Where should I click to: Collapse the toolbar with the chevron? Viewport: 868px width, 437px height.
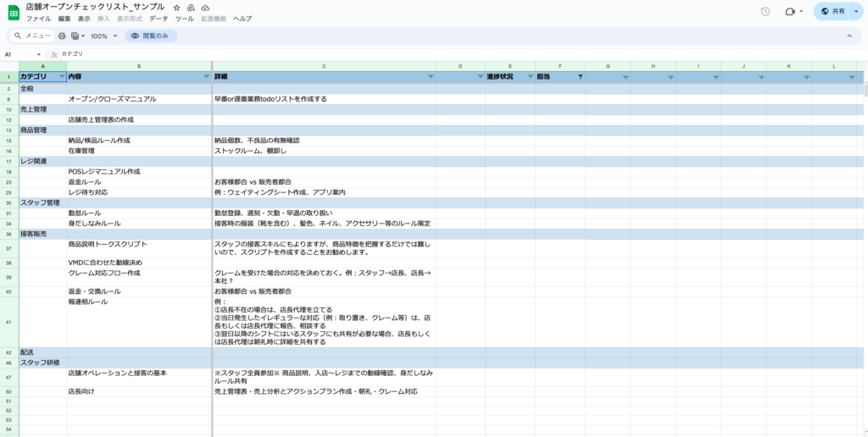click(x=849, y=36)
